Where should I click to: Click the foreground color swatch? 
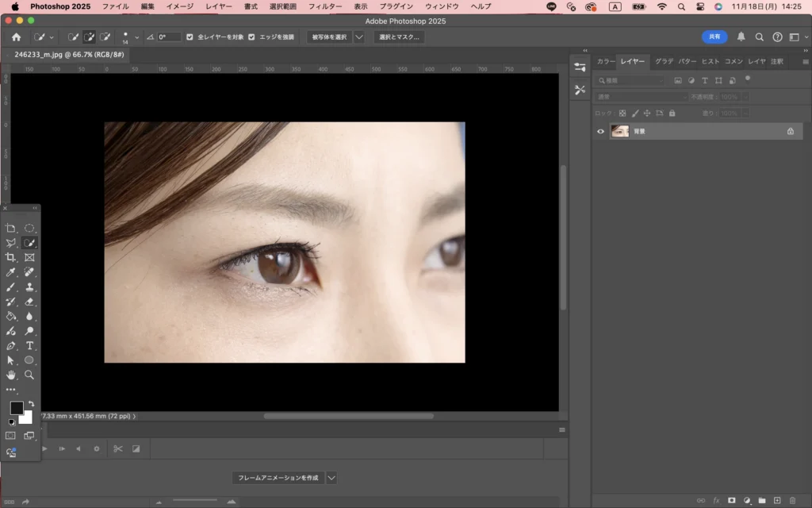click(16, 408)
